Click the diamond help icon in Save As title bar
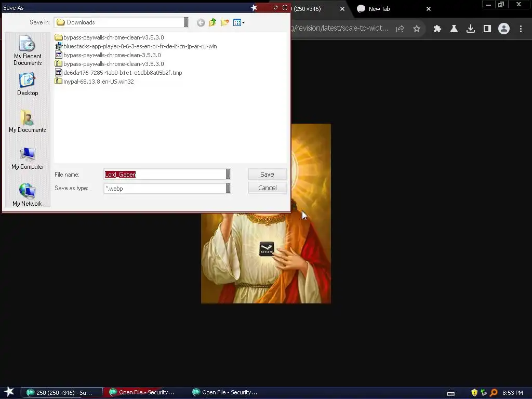Viewport: 532px width, 399px height. tap(275, 7)
